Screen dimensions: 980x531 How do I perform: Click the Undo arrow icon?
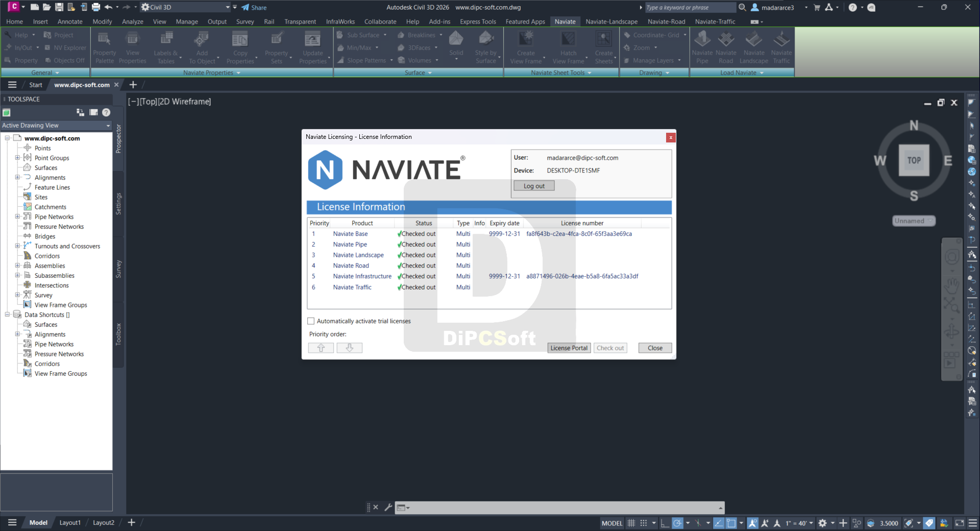[x=108, y=7]
